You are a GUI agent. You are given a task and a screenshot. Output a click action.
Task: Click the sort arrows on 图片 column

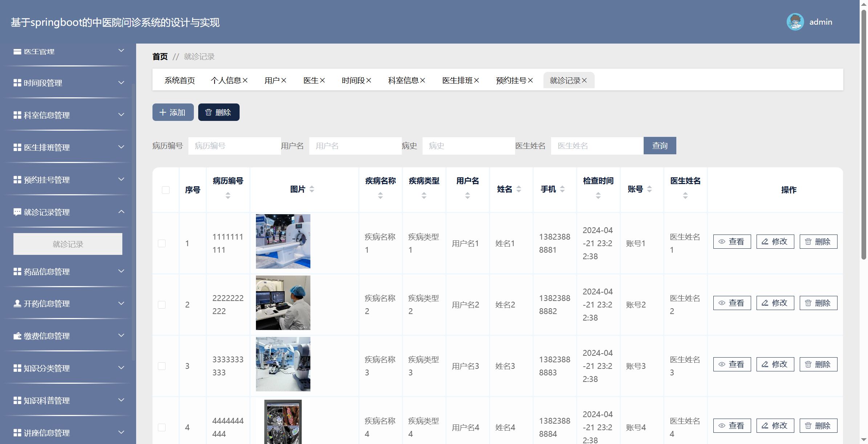(x=312, y=189)
